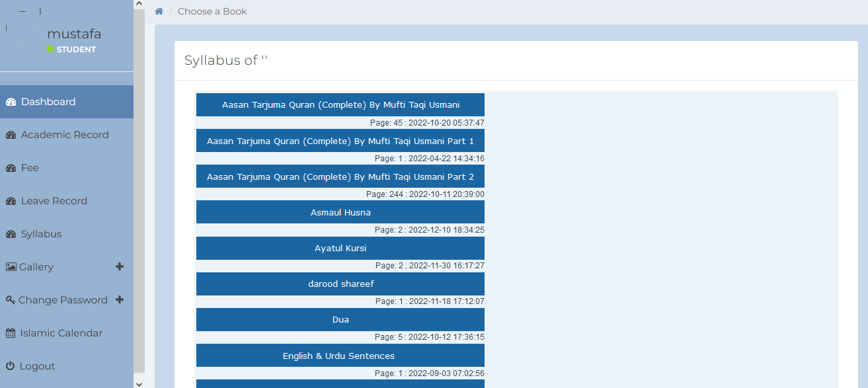Click the Islamic Calendar icon
This screenshot has height=388, width=868.
(x=11, y=333)
